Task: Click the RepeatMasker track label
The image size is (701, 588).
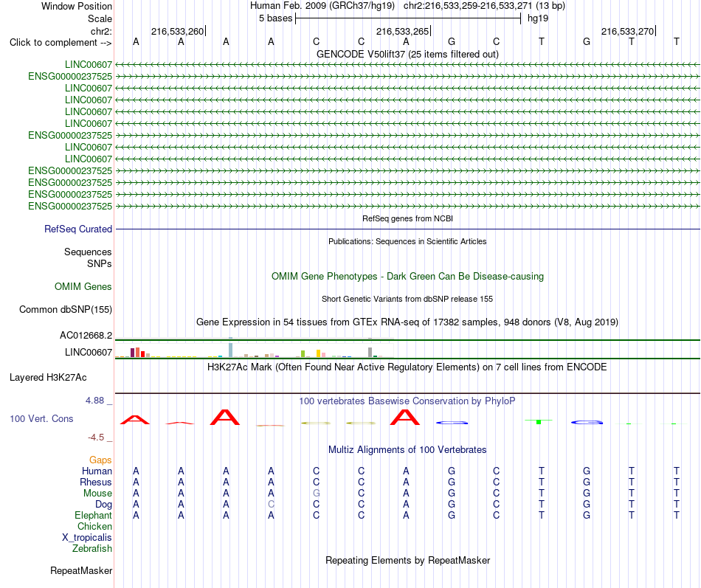Action: coord(81,571)
